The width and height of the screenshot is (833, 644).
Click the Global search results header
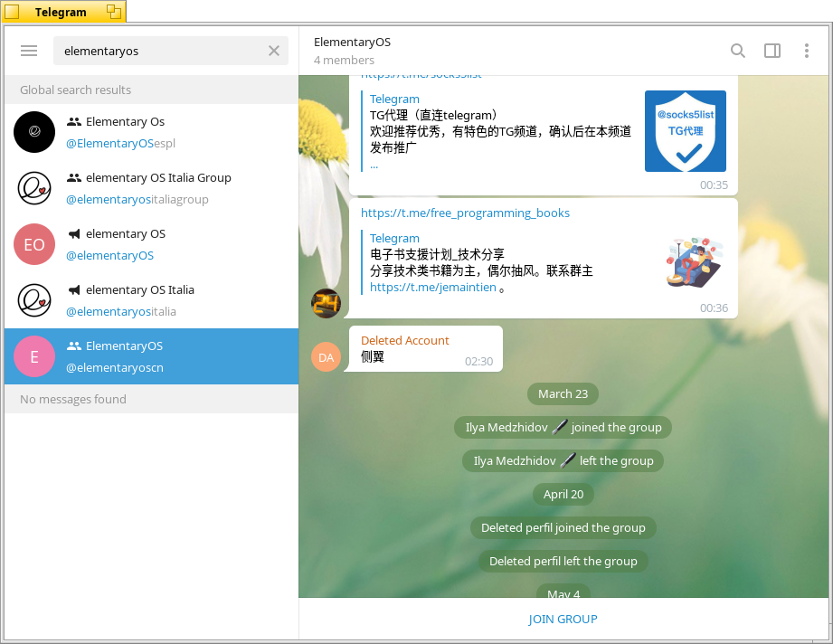coord(151,90)
